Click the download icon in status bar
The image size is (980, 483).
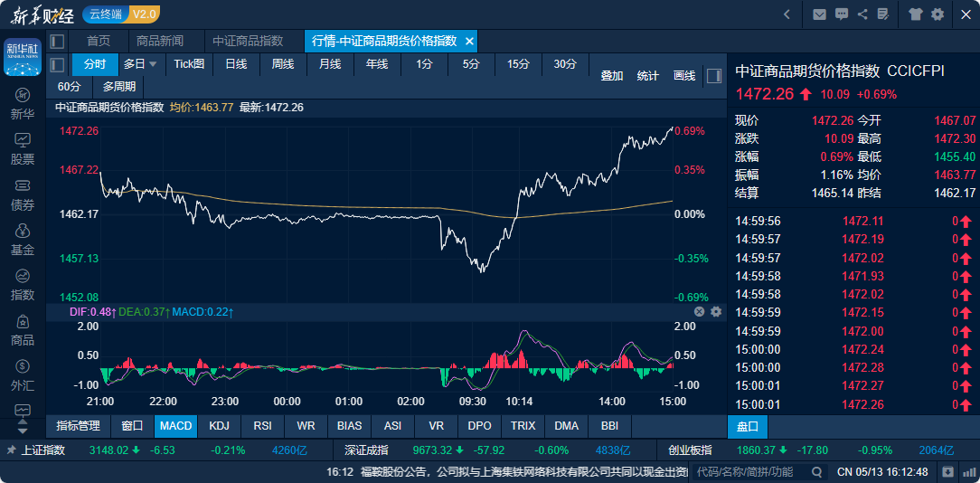[947, 471]
